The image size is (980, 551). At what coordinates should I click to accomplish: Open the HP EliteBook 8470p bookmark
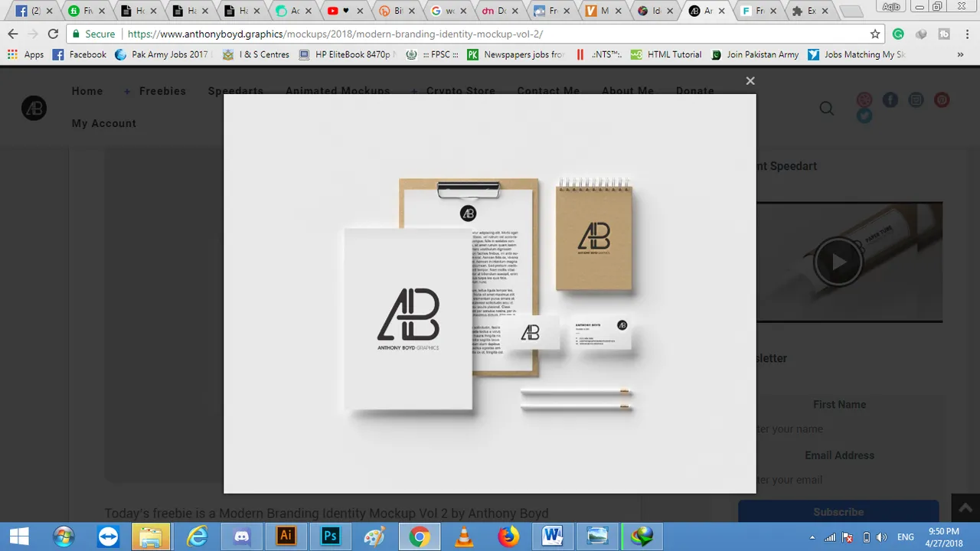[x=348, y=54]
